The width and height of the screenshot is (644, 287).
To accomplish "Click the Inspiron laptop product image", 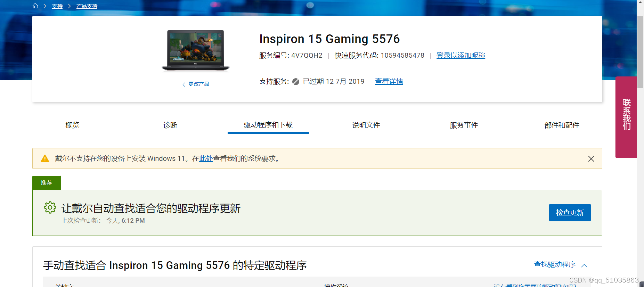I will click(x=196, y=50).
